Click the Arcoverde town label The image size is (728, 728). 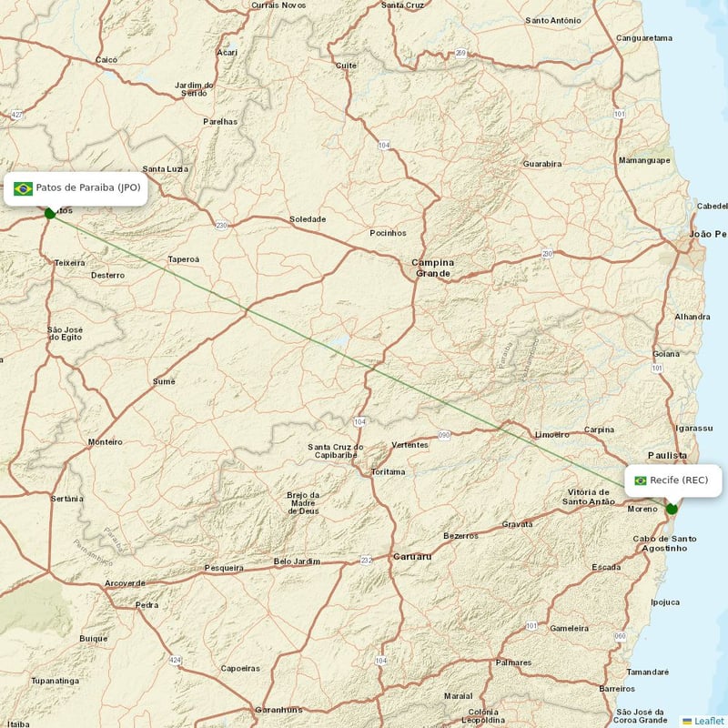125,583
